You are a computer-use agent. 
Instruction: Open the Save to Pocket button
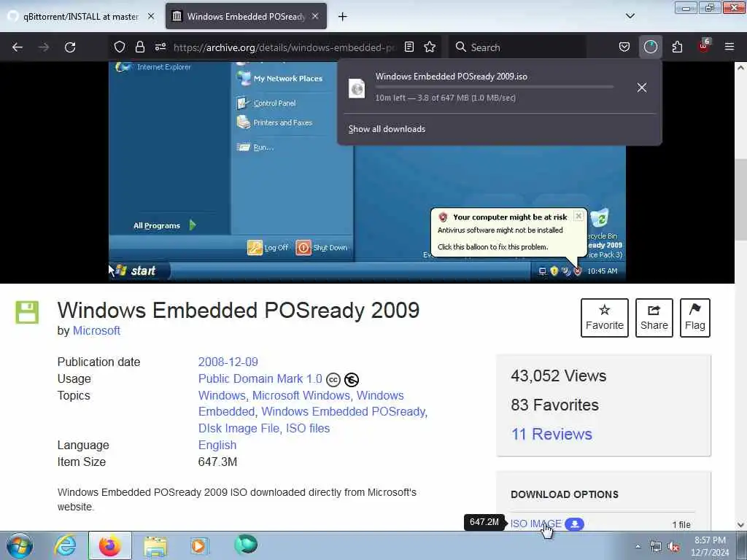624,47
